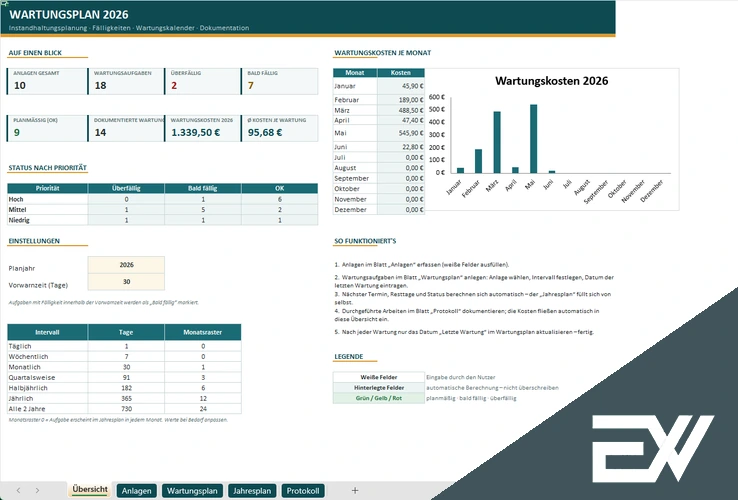The height and width of the screenshot is (500, 738).
Task: Select the Mai bar in chart
Action: [x=533, y=139]
